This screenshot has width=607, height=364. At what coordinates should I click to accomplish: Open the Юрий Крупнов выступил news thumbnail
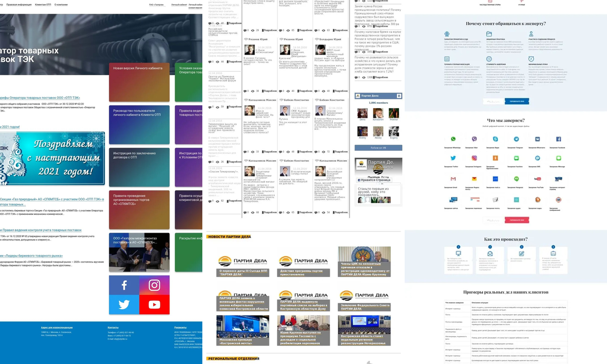303,331
